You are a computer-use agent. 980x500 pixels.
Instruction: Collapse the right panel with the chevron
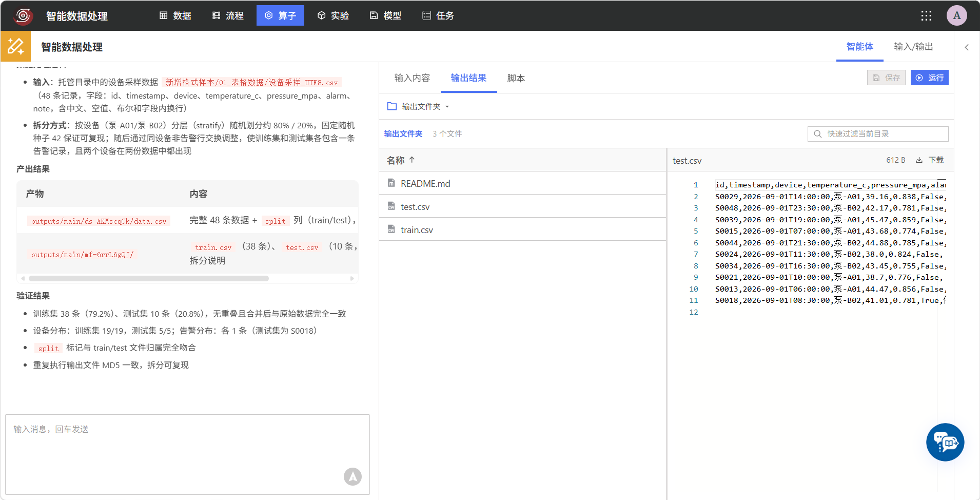[967, 47]
